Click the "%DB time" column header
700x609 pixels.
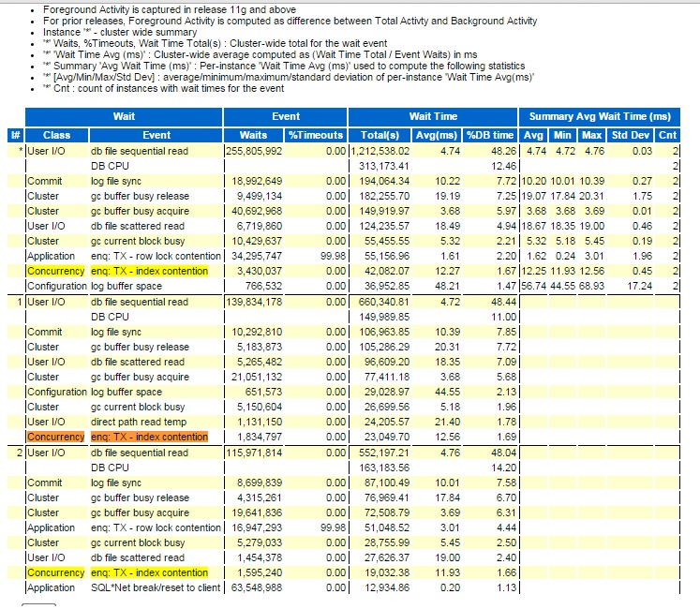pyautogui.click(x=490, y=135)
